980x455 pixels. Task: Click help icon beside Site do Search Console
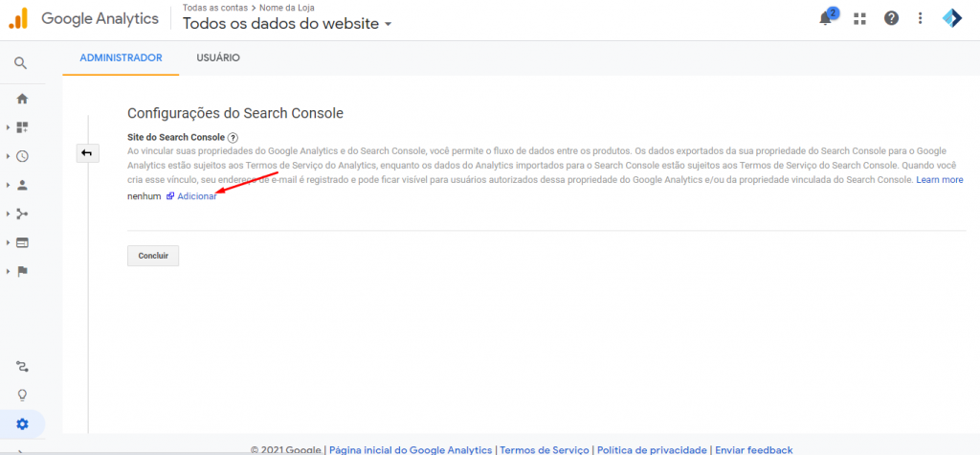[x=233, y=138]
